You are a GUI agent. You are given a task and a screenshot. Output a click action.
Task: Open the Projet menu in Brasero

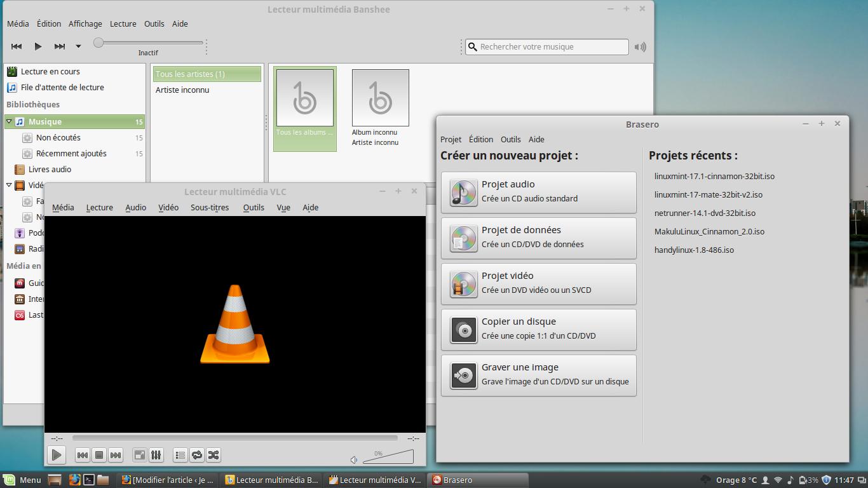tap(451, 139)
